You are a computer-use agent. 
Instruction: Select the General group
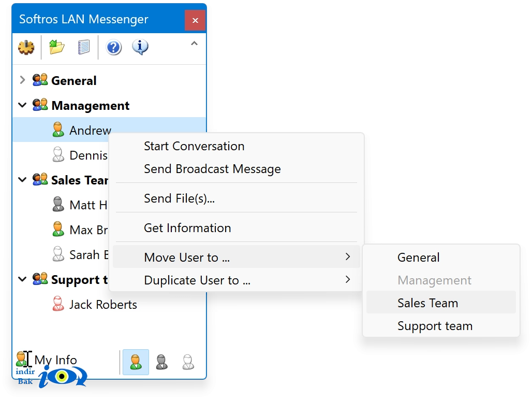(x=74, y=81)
